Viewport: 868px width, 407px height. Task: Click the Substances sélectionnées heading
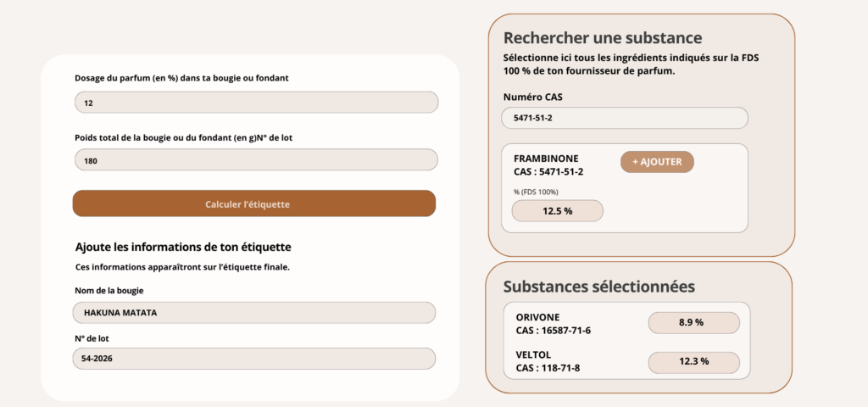(x=598, y=287)
